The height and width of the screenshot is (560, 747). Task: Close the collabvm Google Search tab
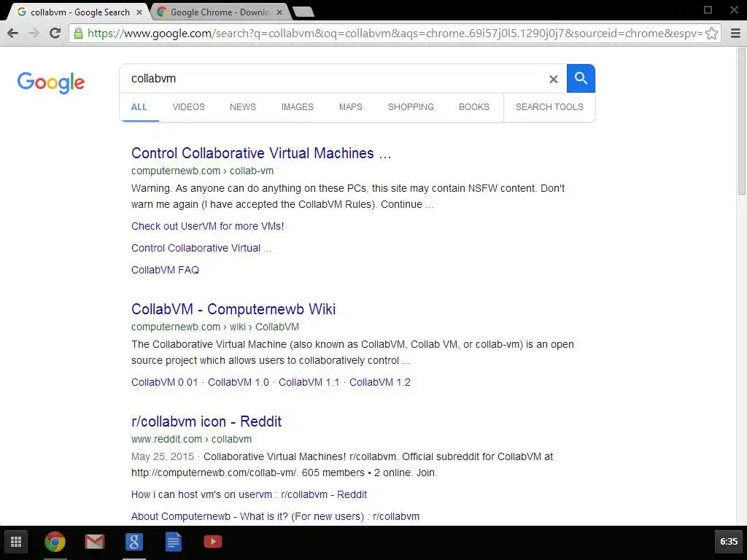tap(139, 12)
